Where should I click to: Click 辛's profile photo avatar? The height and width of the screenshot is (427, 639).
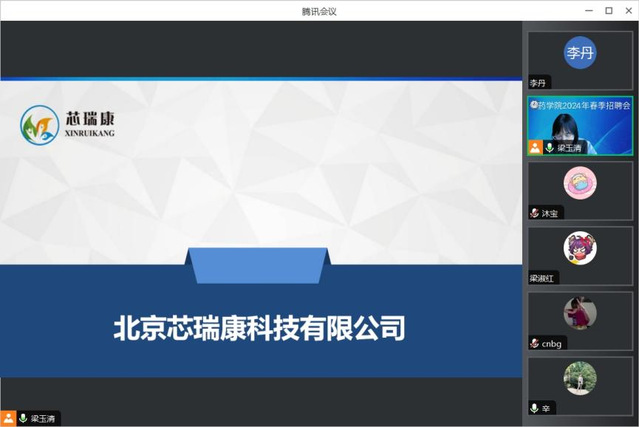point(580,377)
